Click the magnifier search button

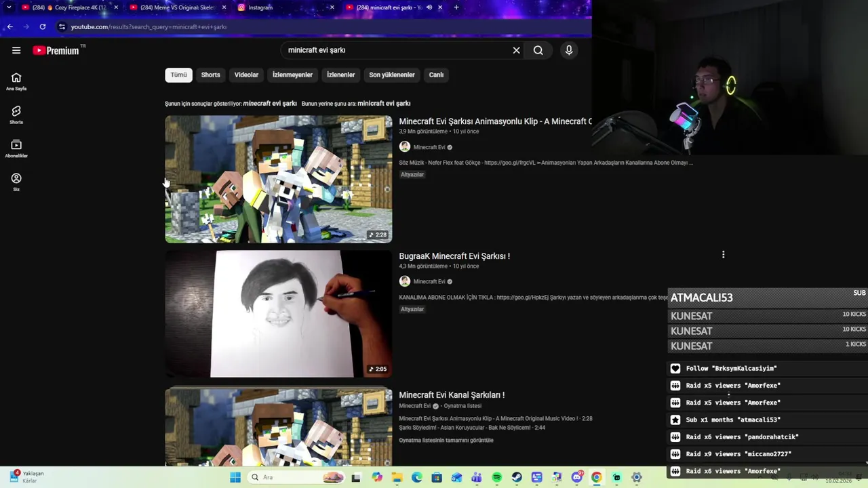538,50
